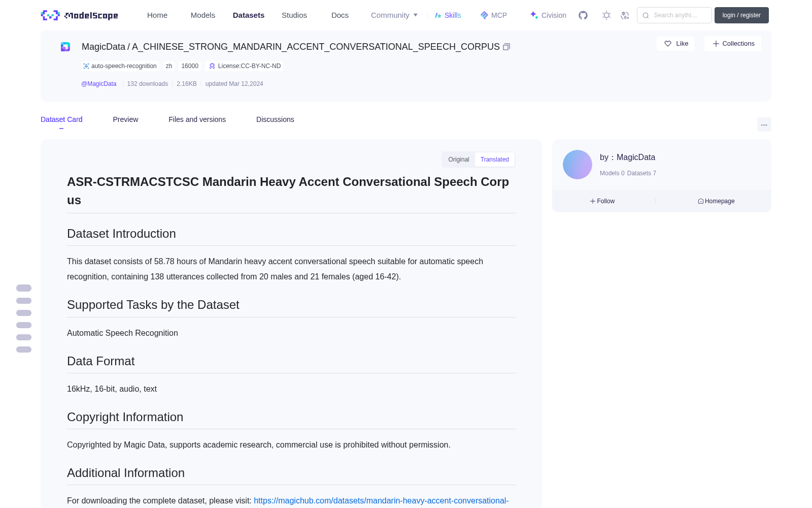Click the dataset avatar icon beside the title
This screenshot has height=508, width=812.
[65, 47]
